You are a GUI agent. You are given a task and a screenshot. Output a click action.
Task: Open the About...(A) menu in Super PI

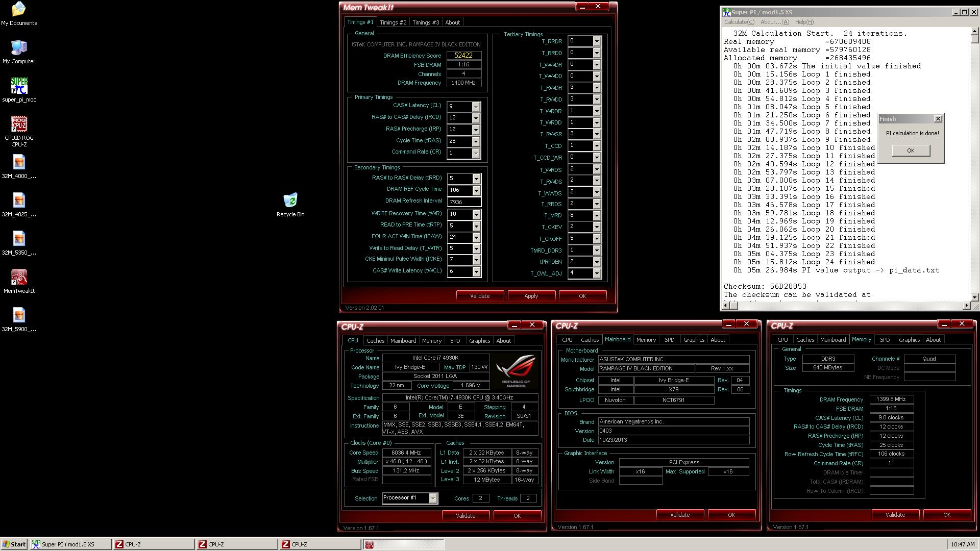click(x=774, y=22)
